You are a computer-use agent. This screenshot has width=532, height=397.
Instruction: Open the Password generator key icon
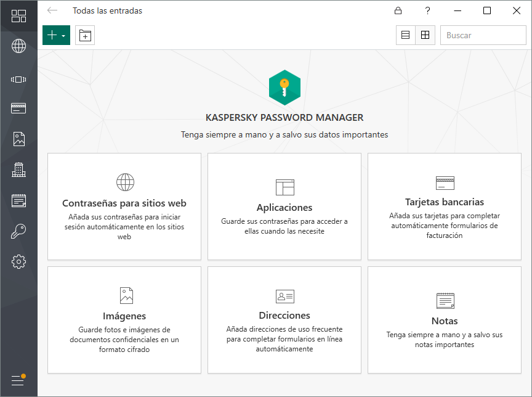pyautogui.click(x=18, y=231)
